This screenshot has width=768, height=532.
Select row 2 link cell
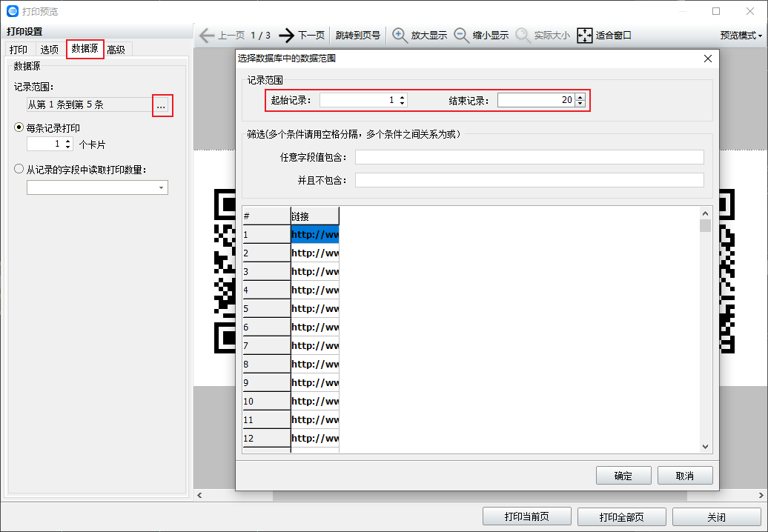[x=315, y=253]
